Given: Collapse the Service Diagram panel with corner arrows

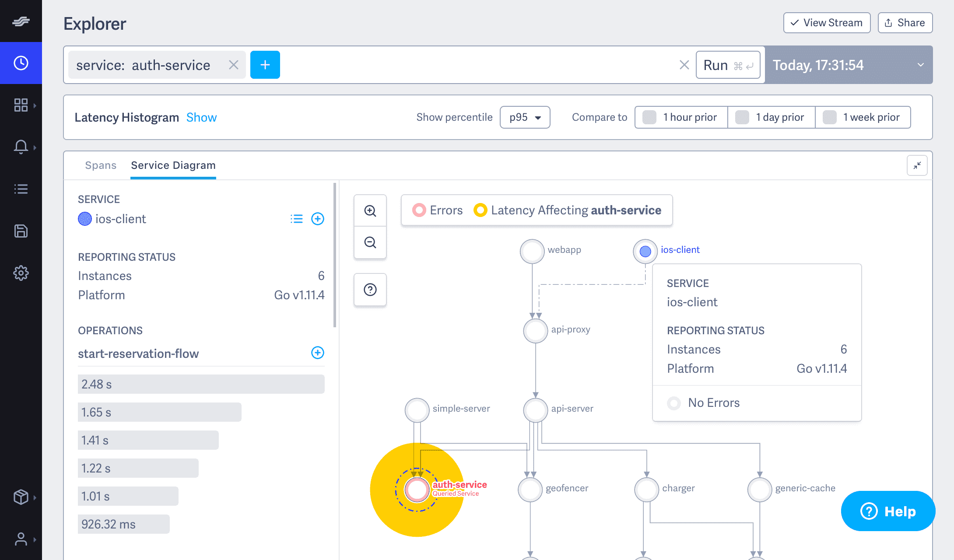Looking at the screenshot, I should point(917,165).
